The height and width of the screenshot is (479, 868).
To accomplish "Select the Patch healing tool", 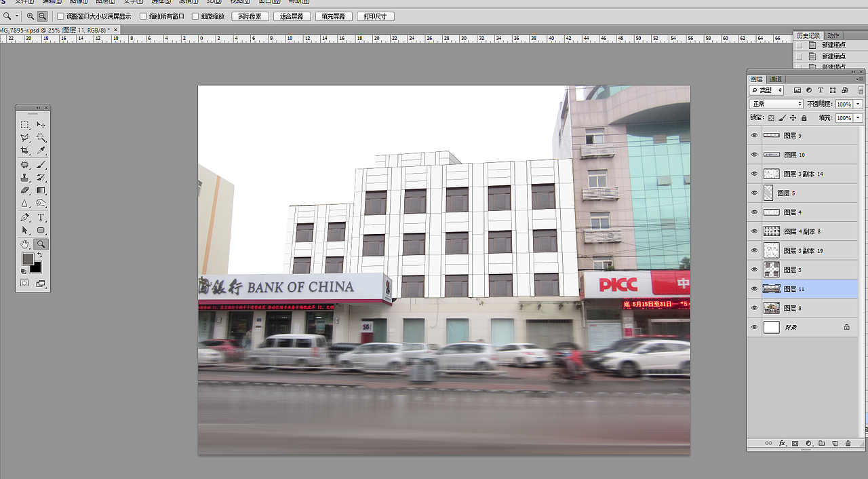I will 24,165.
